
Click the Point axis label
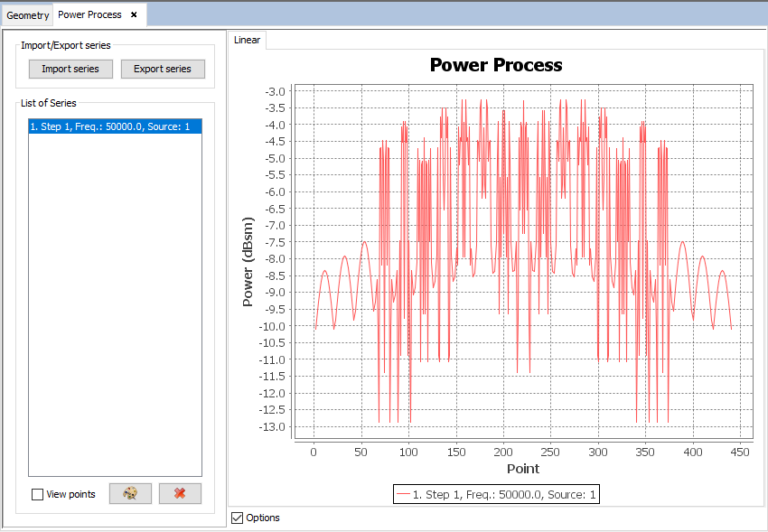click(522, 468)
